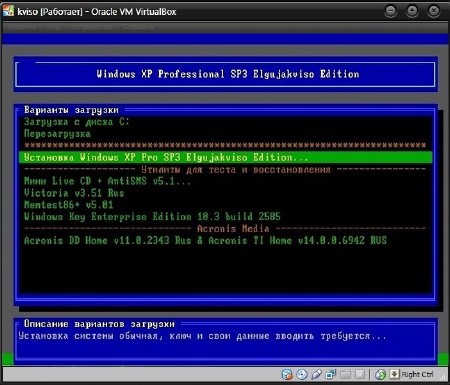Open the Вид menu

pos(53,27)
